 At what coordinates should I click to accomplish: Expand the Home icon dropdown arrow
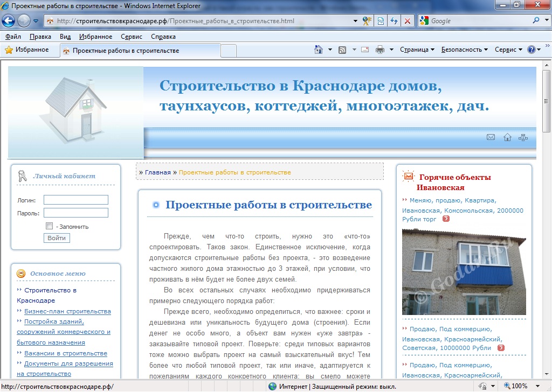pyautogui.click(x=330, y=50)
